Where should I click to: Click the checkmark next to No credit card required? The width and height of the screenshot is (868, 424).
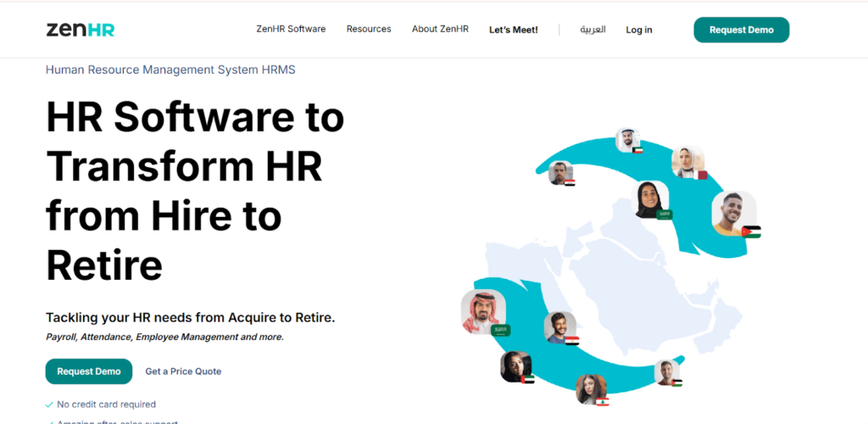click(49, 404)
